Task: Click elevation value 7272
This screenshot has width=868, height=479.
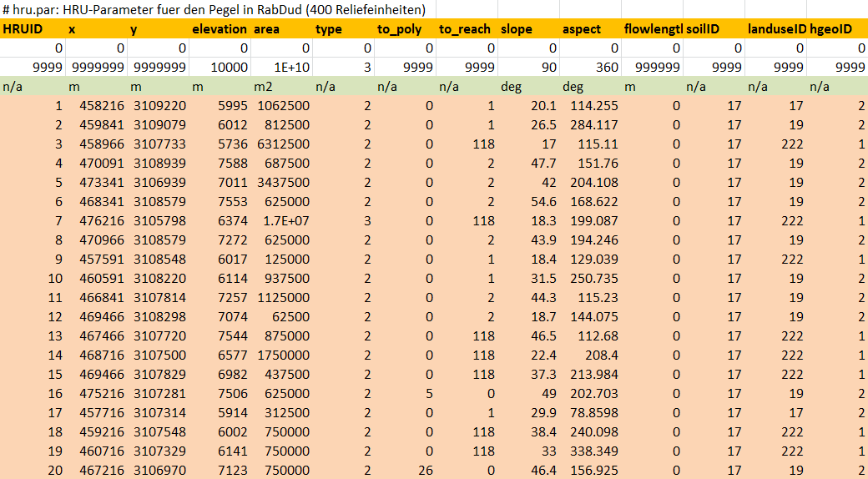Action: 220,239
